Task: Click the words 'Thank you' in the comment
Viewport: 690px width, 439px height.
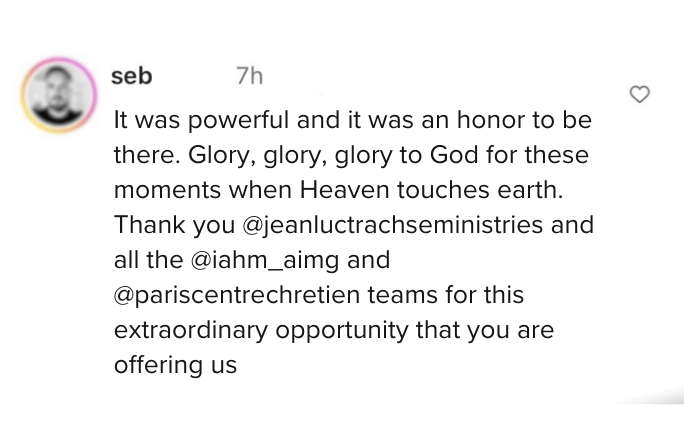Action: click(x=174, y=226)
